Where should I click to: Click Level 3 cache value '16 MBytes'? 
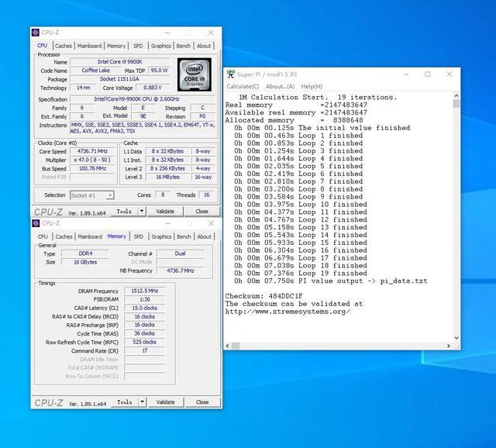click(167, 177)
